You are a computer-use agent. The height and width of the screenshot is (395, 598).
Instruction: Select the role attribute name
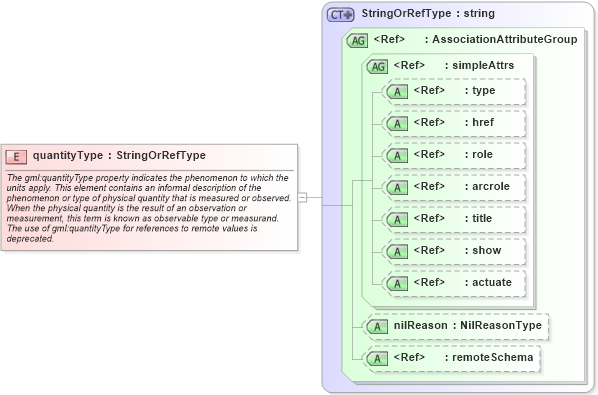pos(482,154)
